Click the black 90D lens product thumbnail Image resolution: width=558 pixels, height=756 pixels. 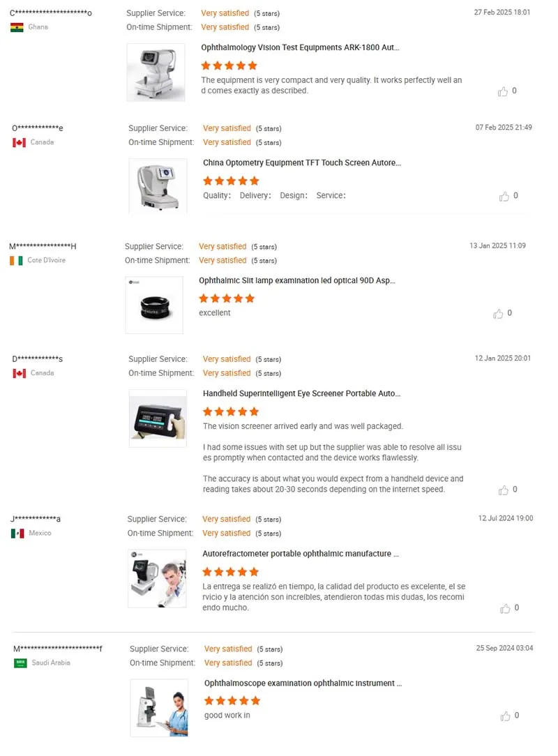(154, 305)
